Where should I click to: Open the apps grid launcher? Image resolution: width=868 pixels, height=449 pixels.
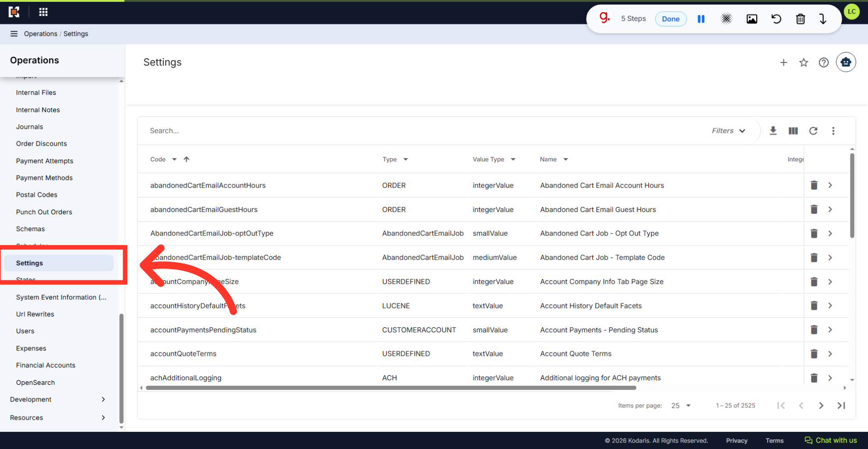[x=43, y=12]
